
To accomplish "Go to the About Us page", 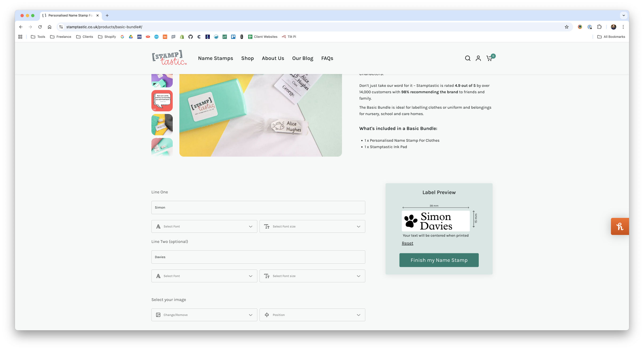I will pos(273,58).
